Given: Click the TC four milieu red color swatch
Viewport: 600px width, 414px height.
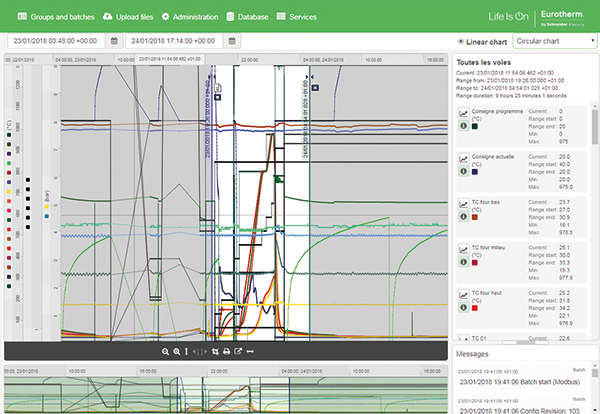Looking at the screenshot, I should pos(475,262).
